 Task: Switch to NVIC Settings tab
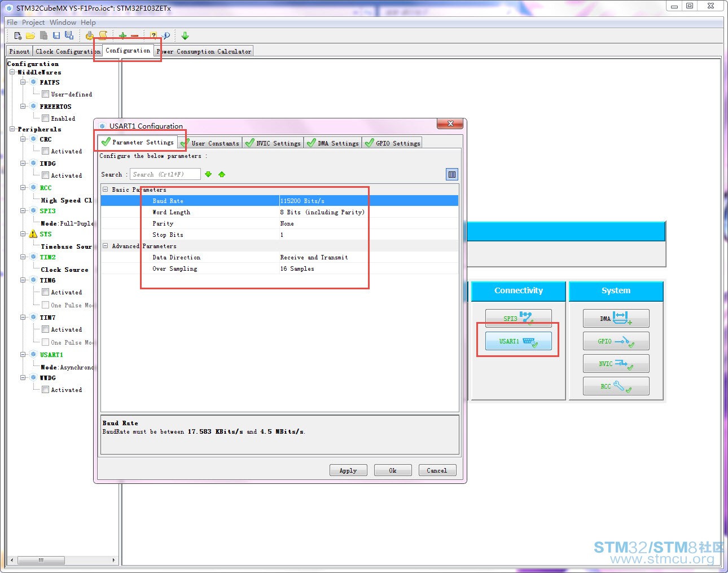click(273, 143)
